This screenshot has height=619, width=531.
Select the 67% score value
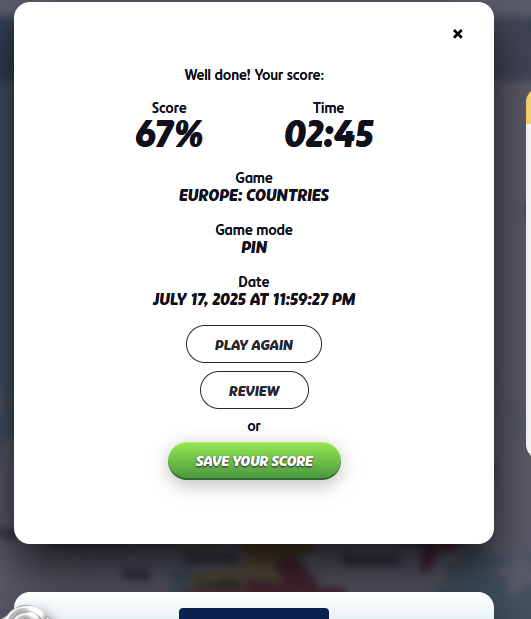point(169,134)
